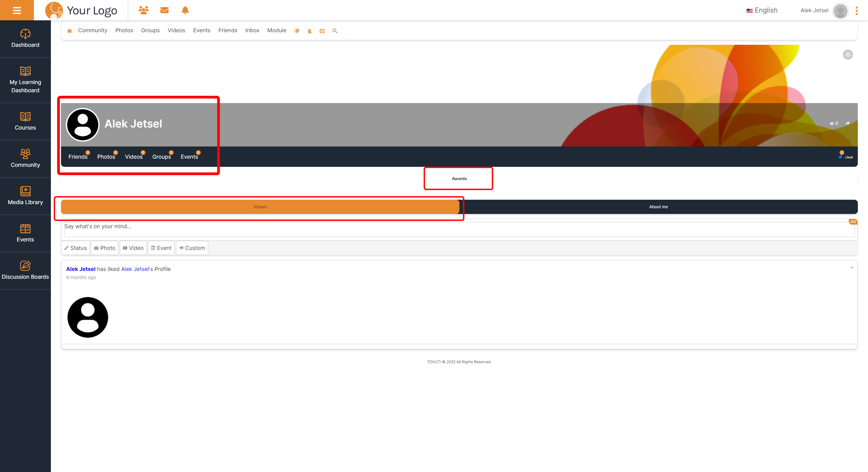Screen dimensions: 868x472
Task: Click the small mail icon in community toolbar
Action: tap(322, 31)
